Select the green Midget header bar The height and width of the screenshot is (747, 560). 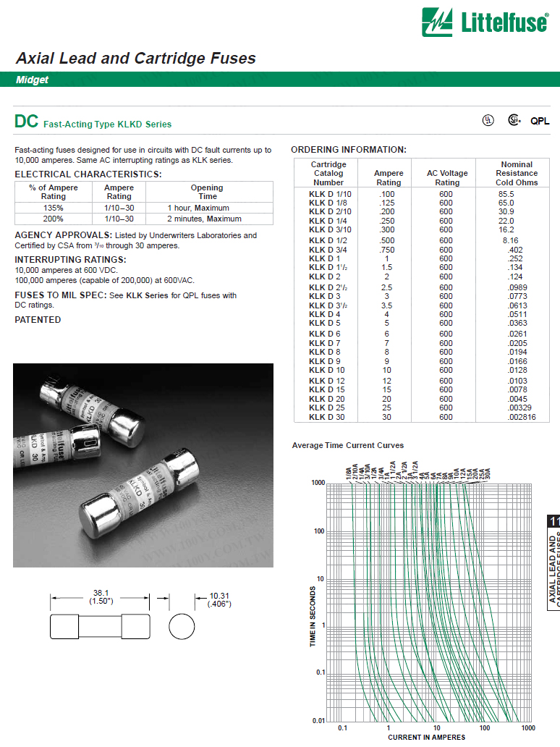click(x=279, y=80)
